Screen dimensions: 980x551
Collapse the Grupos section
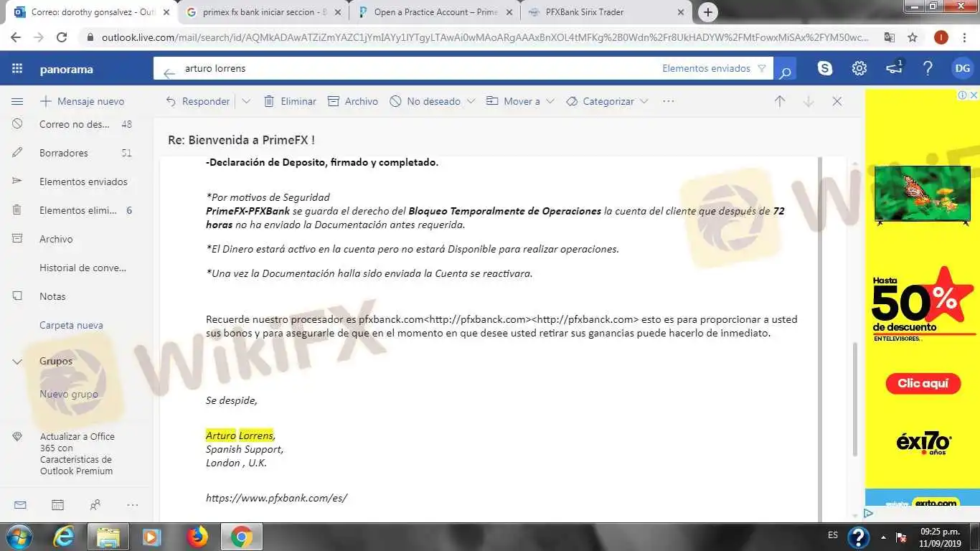point(18,362)
